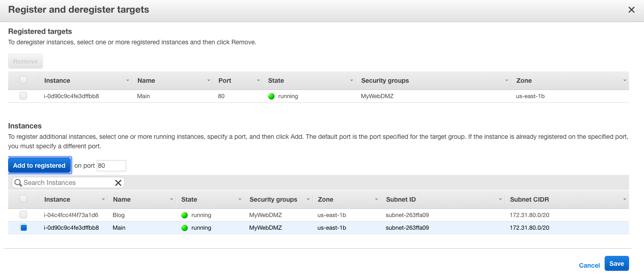Toggle the select-all checkbox in Instances table
The height and width of the screenshot is (274, 644).
(x=24, y=199)
